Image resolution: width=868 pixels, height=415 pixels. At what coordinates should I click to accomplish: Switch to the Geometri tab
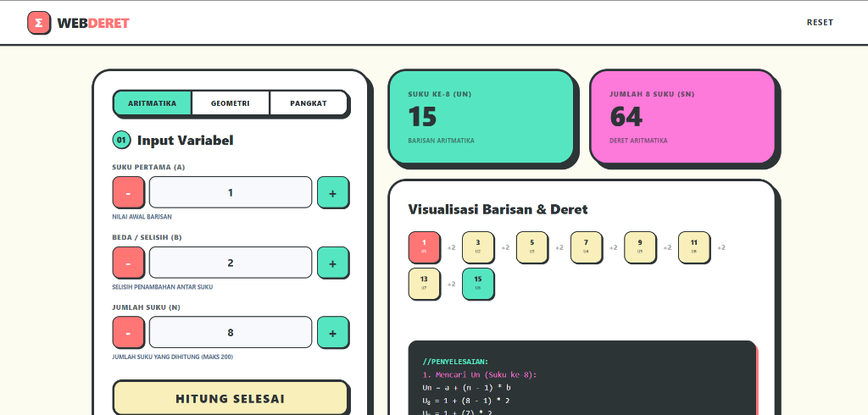231,103
